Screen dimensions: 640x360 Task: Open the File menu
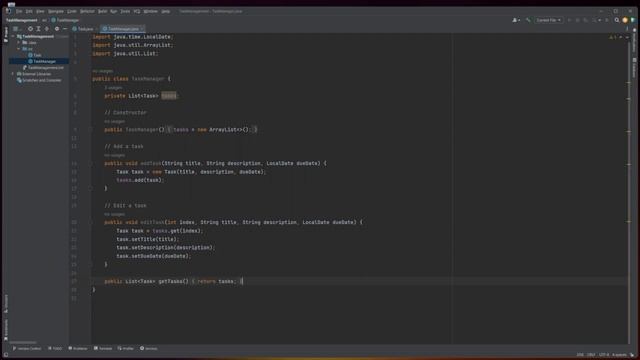[19, 11]
